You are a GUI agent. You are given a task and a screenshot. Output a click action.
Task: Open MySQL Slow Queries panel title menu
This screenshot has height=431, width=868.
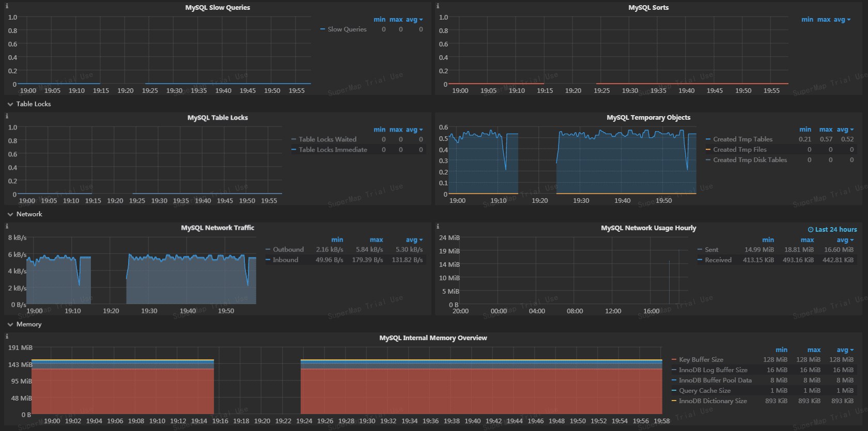click(x=218, y=7)
